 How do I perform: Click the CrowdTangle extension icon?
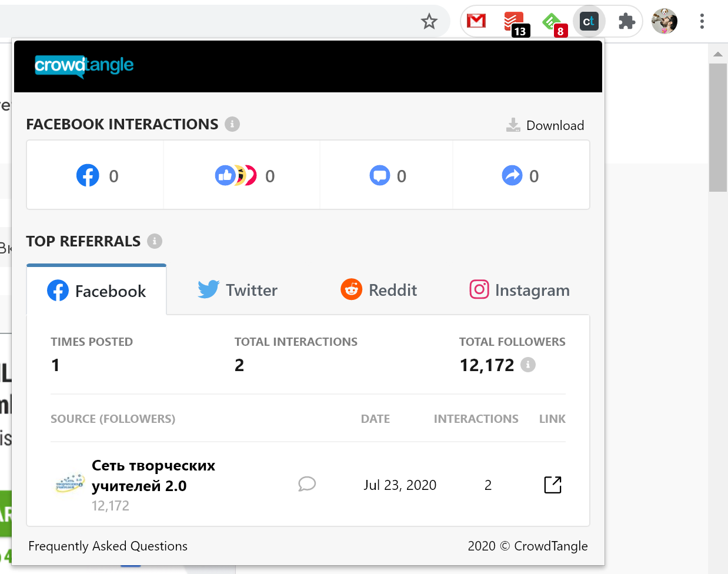pos(589,22)
